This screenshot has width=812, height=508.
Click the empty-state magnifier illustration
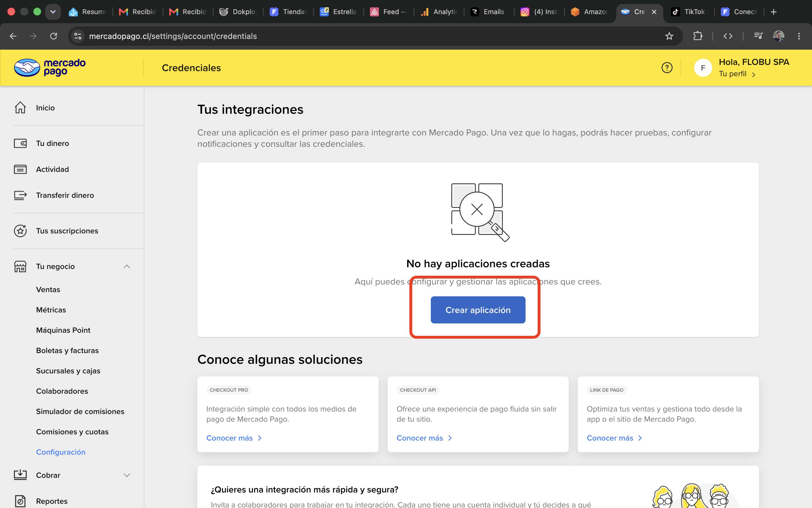(x=480, y=212)
